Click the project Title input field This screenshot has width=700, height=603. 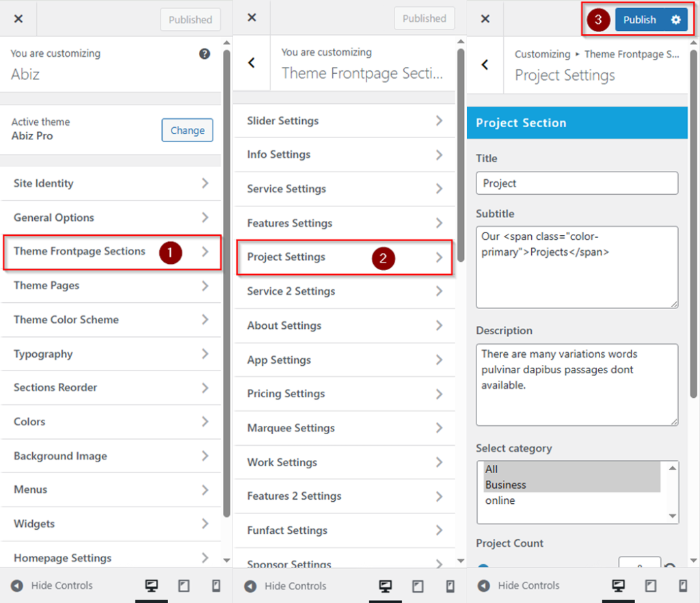point(576,183)
